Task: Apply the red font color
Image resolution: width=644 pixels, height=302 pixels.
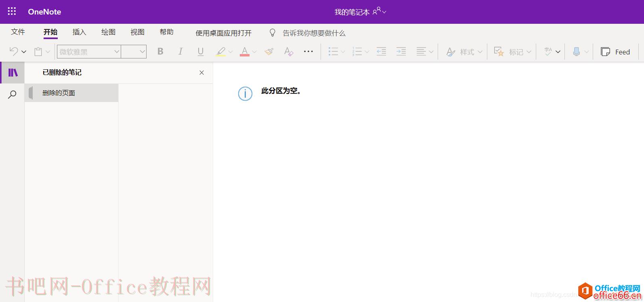Action: click(x=245, y=52)
